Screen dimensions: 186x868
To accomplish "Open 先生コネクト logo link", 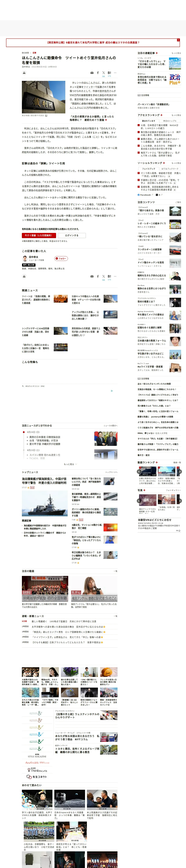I will coord(37,777).
